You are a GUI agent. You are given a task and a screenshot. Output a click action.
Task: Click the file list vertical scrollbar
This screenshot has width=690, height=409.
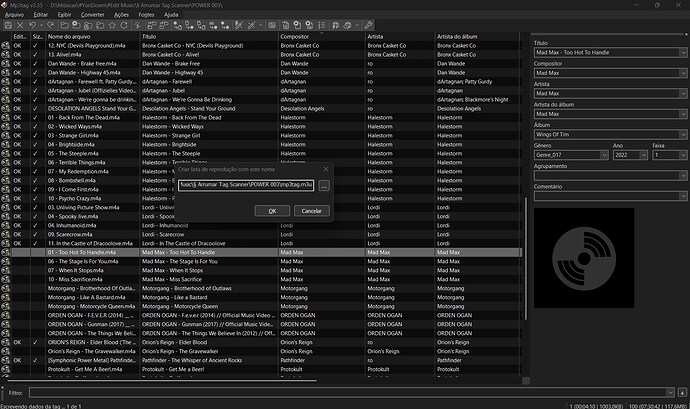point(525,259)
